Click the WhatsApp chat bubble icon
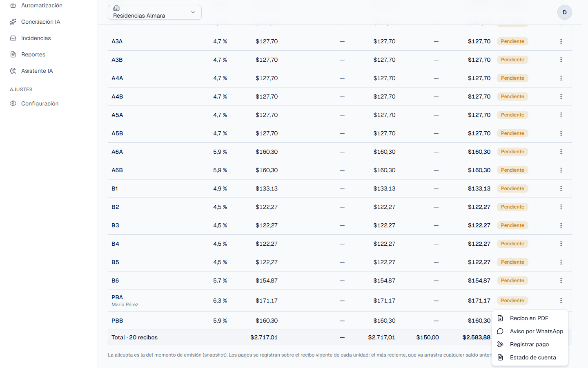This screenshot has height=368, width=588. tap(500, 331)
